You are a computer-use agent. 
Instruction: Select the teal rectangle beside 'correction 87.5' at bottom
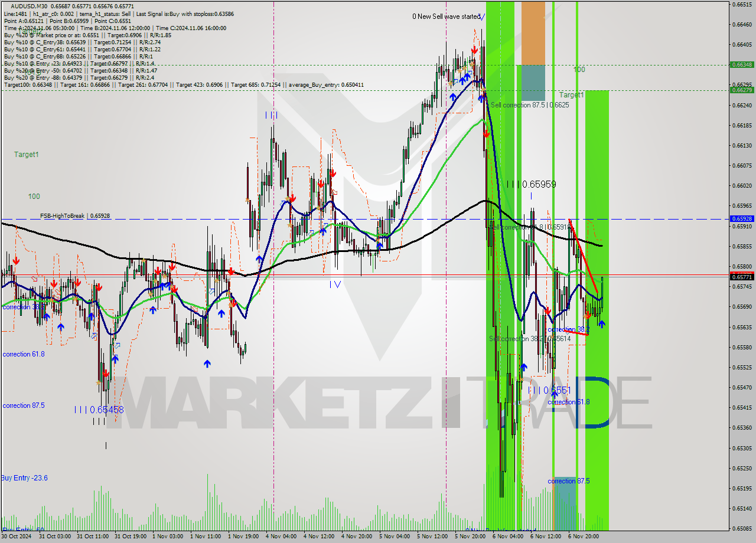(565, 503)
